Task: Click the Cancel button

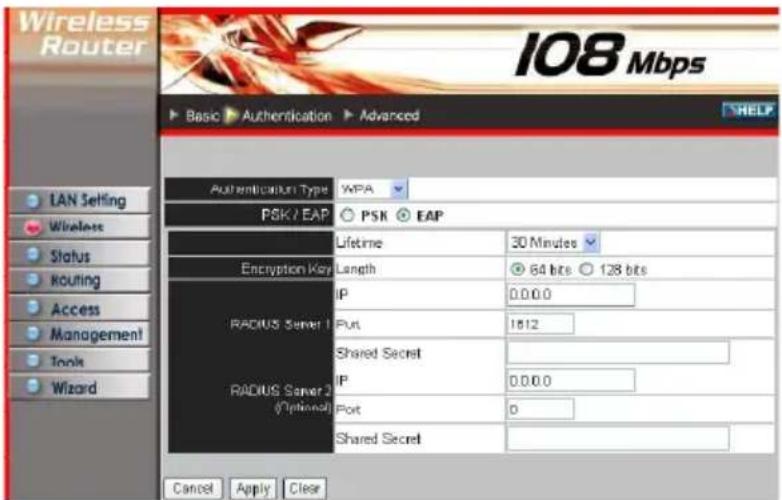Action: click(x=193, y=488)
